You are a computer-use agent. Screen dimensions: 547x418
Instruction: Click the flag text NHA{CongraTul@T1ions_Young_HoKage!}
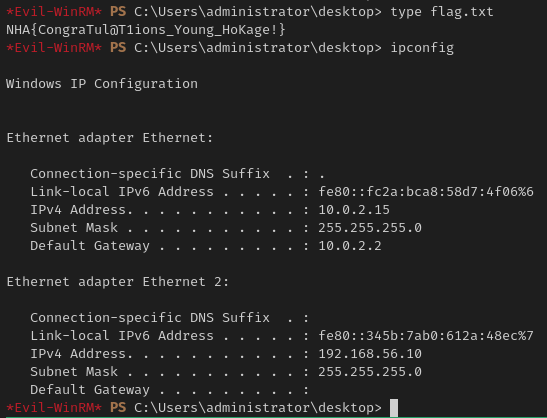[x=146, y=30]
